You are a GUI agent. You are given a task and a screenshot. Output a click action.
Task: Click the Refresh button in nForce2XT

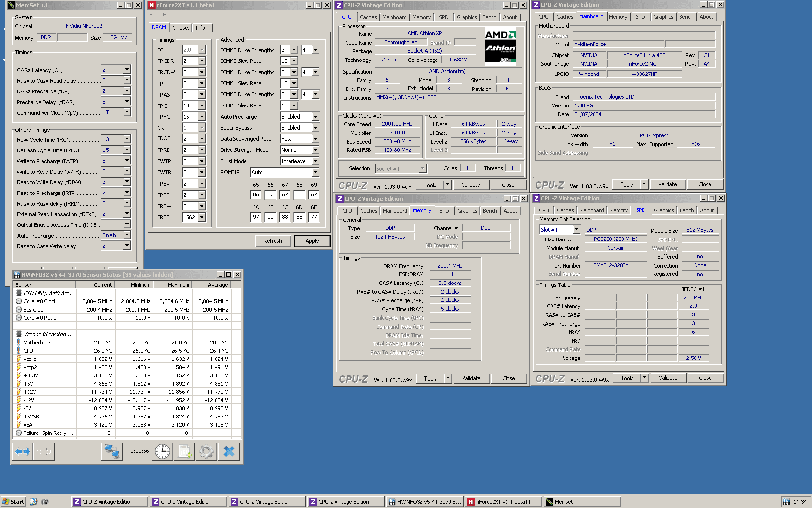pyautogui.click(x=273, y=241)
